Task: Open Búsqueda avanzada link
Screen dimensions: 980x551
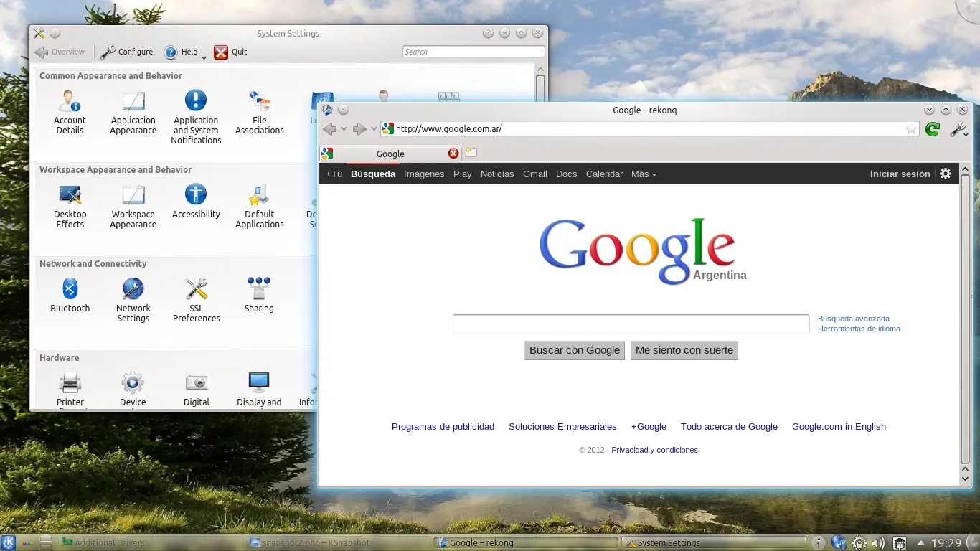Action: point(854,319)
